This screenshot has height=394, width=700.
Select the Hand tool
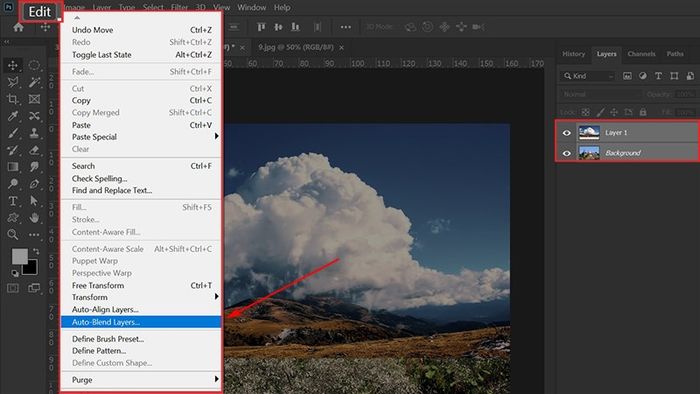point(34,218)
